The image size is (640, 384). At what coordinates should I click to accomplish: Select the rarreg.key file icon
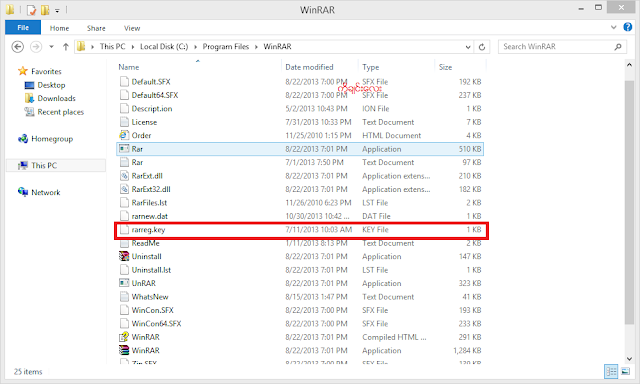click(124, 229)
